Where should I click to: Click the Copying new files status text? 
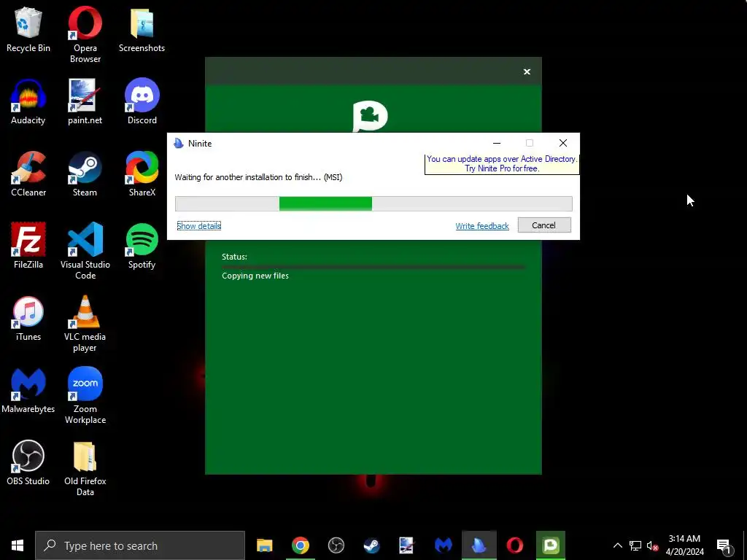click(255, 276)
